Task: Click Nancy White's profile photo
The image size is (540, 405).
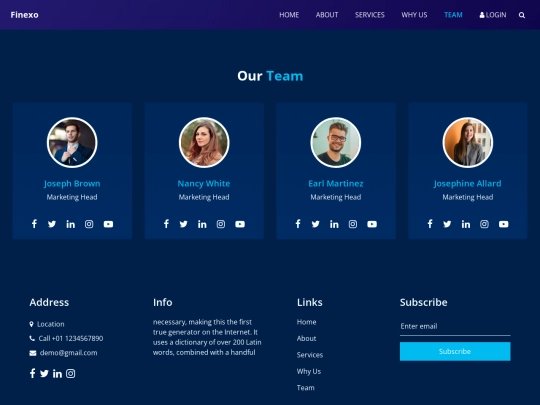Action: click(204, 143)
